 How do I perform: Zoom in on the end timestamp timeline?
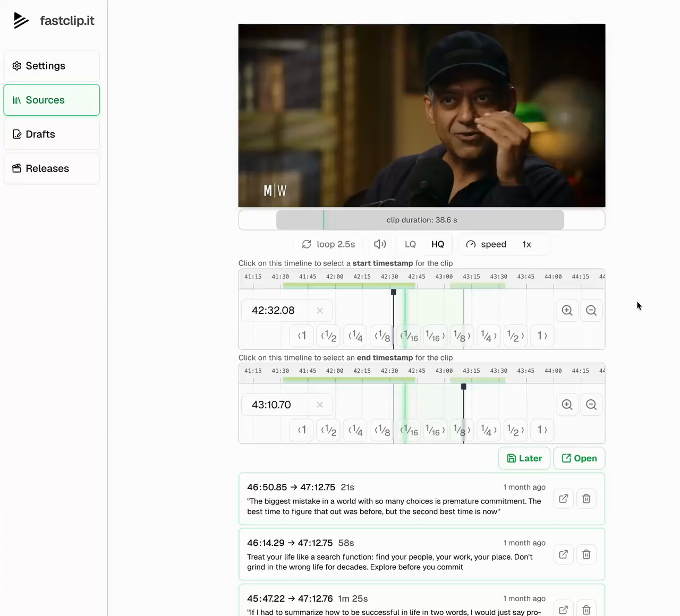567,405
